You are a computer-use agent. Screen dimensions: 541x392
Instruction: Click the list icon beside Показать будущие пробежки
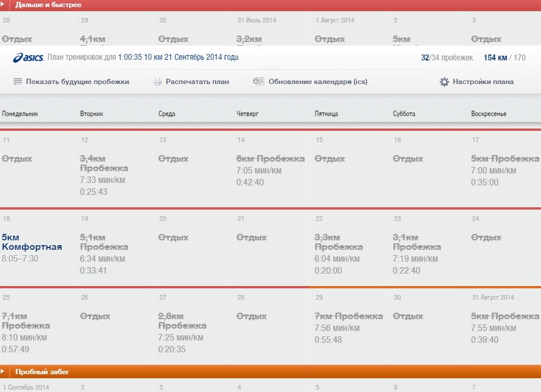18,82
